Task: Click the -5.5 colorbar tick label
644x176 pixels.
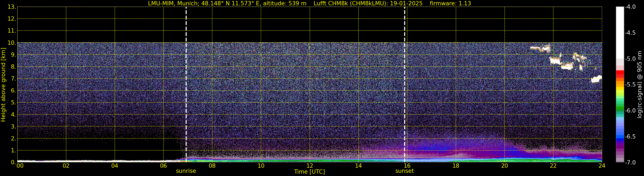Action: [630, 85]
